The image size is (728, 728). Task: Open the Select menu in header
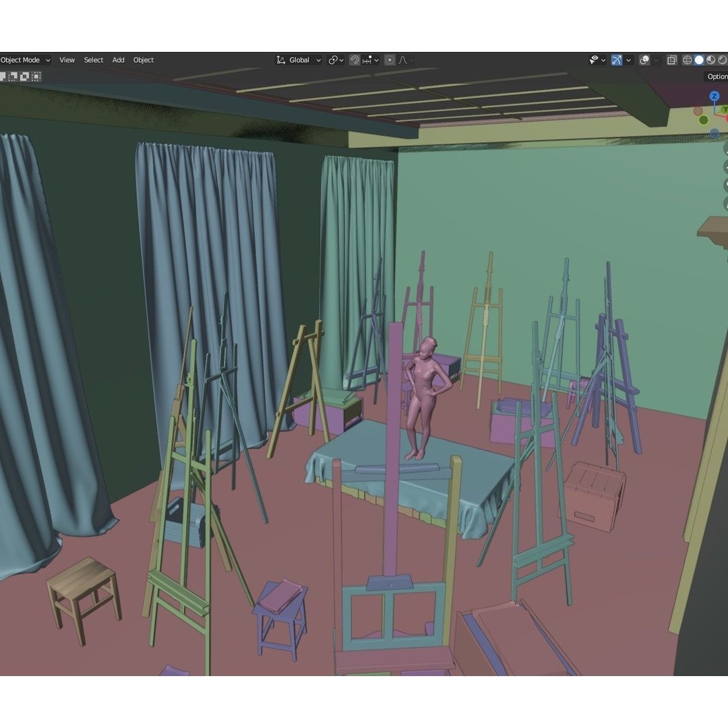click(93, 59)
